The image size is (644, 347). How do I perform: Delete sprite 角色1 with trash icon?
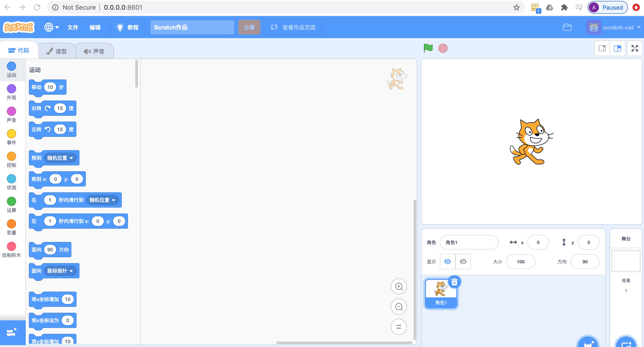[454, 282]
